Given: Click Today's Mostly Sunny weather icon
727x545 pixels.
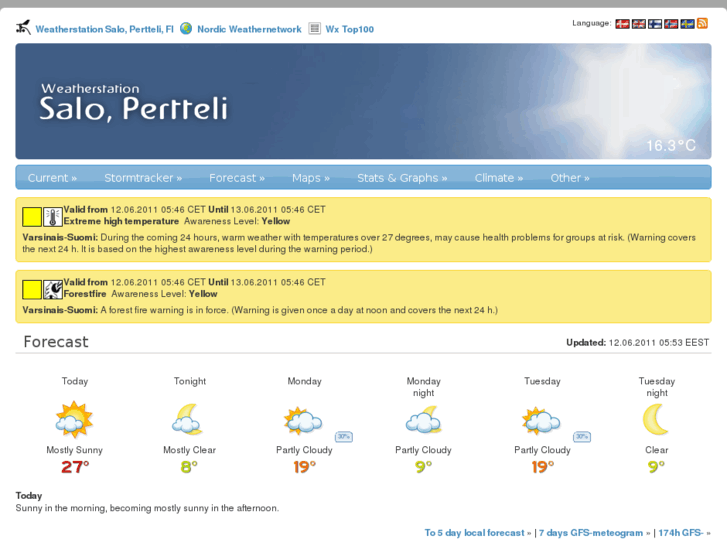Looking at the screenshot, I should click(74, 420).
